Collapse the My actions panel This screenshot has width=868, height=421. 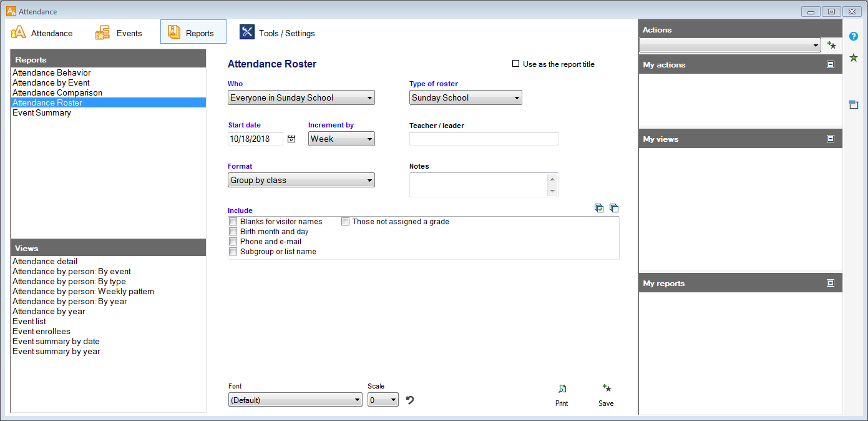[831, 64]
